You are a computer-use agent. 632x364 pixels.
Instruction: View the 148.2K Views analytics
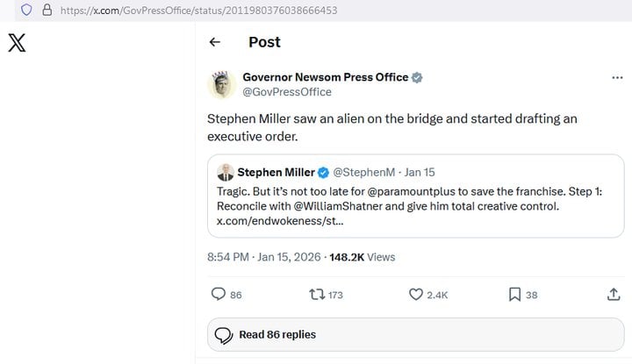[x=361, y=257]
